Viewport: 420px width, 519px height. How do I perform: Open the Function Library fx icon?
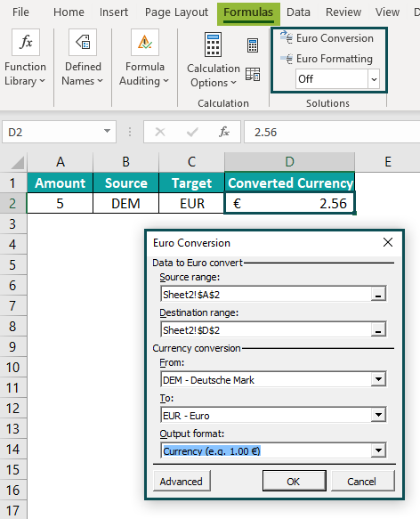pyautogui.click(x=26, y=42)
